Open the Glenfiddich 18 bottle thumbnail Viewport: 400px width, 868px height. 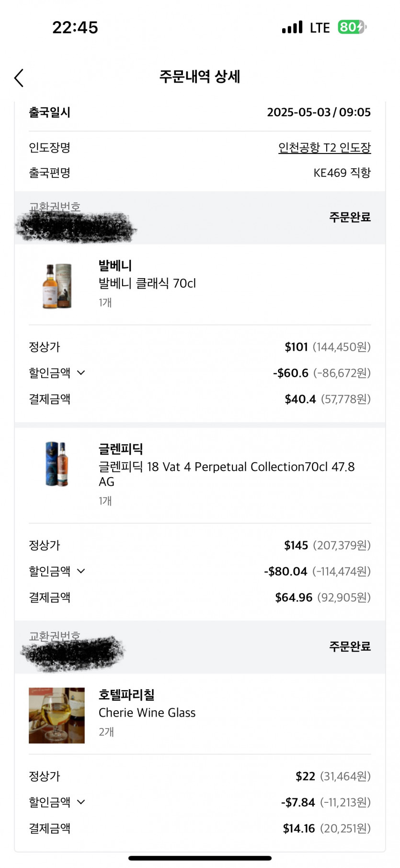pyautogui.click(x=57, y=464)
